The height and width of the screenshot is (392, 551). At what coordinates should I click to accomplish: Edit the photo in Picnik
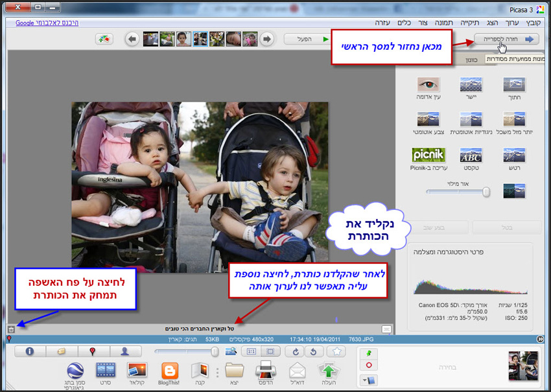(x=428, y=155)
